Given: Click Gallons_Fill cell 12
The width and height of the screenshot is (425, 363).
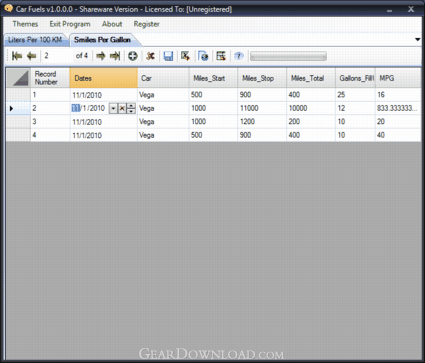Looking at the screenshot, I should click(356, 108).
